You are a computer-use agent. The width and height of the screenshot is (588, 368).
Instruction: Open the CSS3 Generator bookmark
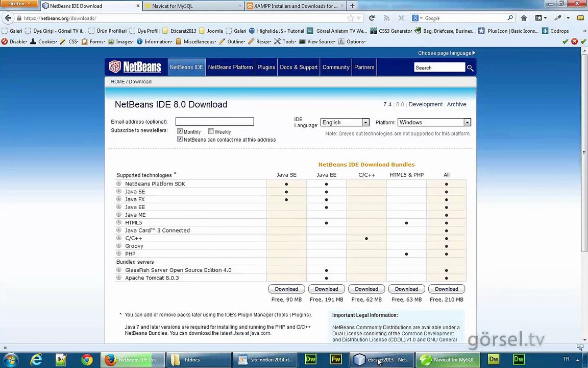pos(391,31)
